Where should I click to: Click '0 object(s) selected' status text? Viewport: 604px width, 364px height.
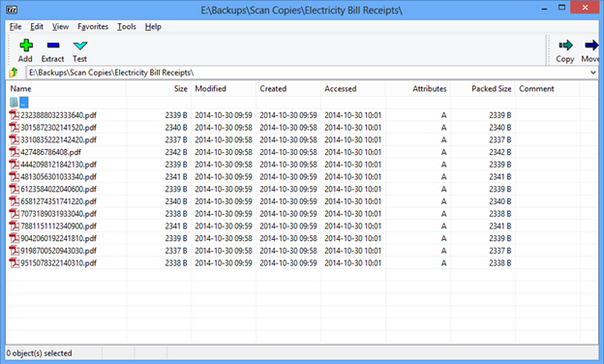tap(40, 353)
